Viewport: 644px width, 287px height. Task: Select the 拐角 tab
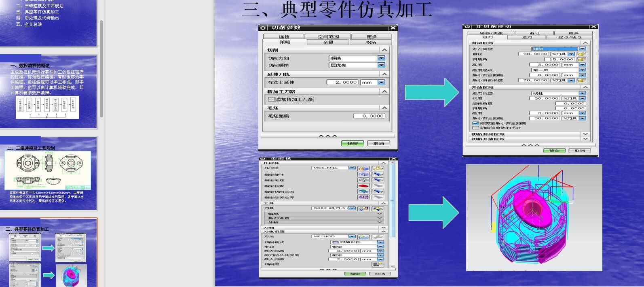(x=371, y=42)
